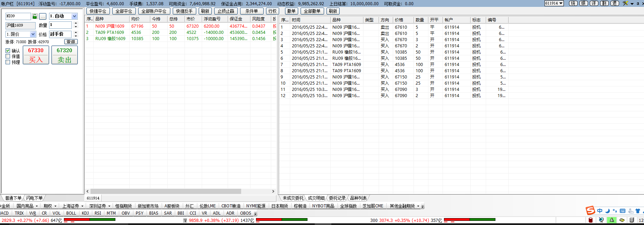Click the bell alert icon in status bar
Viewport: 644px width, 225px height.
pos(612,220)
